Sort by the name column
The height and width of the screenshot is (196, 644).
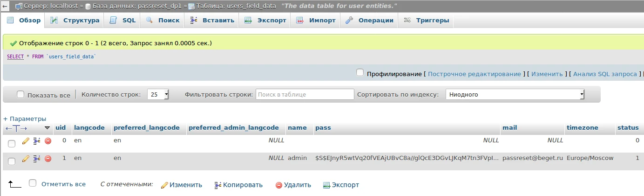point(297,128)
